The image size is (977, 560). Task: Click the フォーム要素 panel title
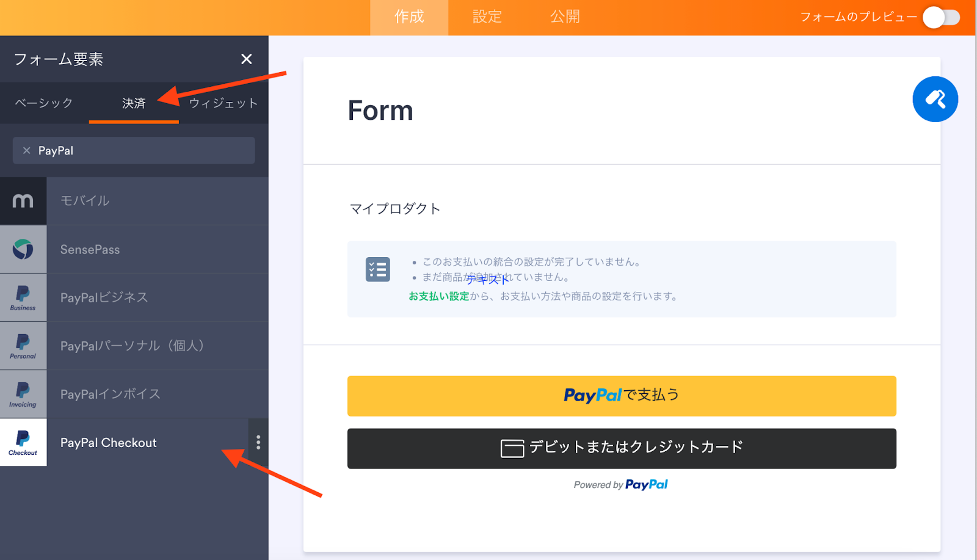tap(59, 59)
